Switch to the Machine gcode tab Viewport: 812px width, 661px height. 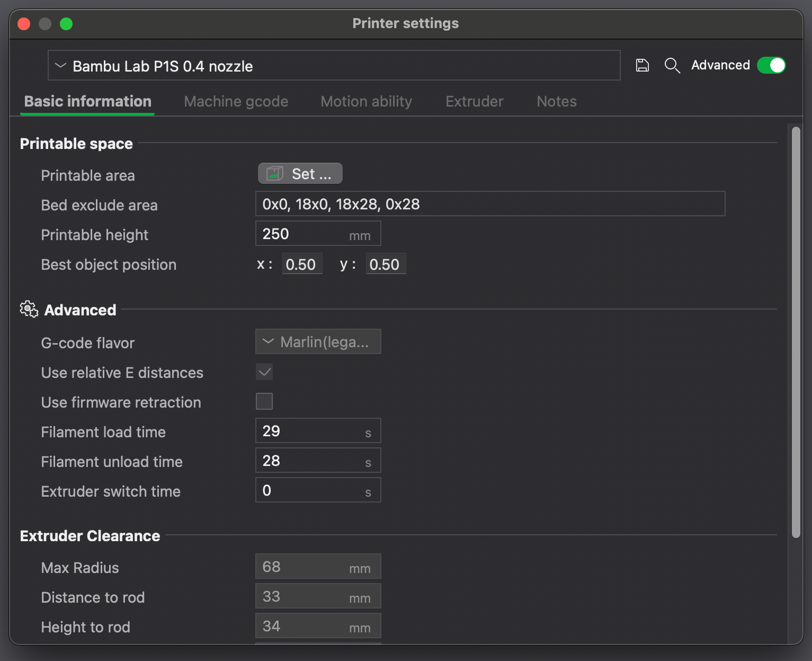[x=236, y=101]
